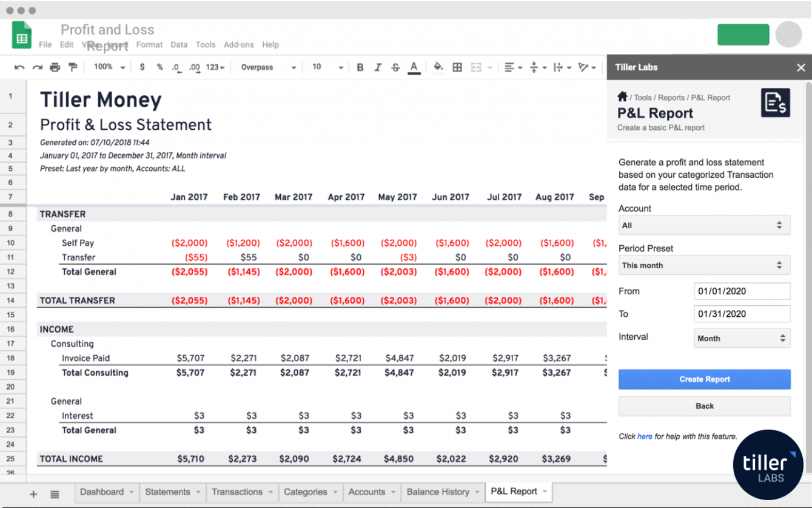Click the print icon in toolbar
Viewport: 812px width, 508px height.
(x=55, y=67)
